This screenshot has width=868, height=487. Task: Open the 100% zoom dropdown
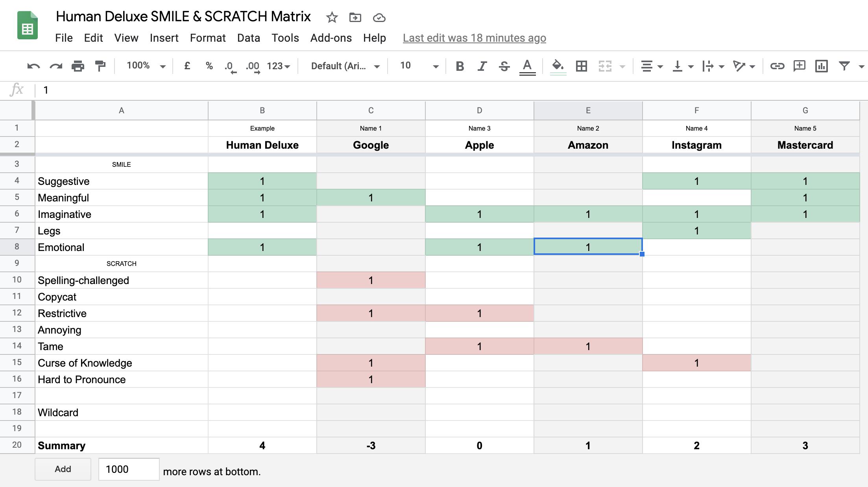146,66
